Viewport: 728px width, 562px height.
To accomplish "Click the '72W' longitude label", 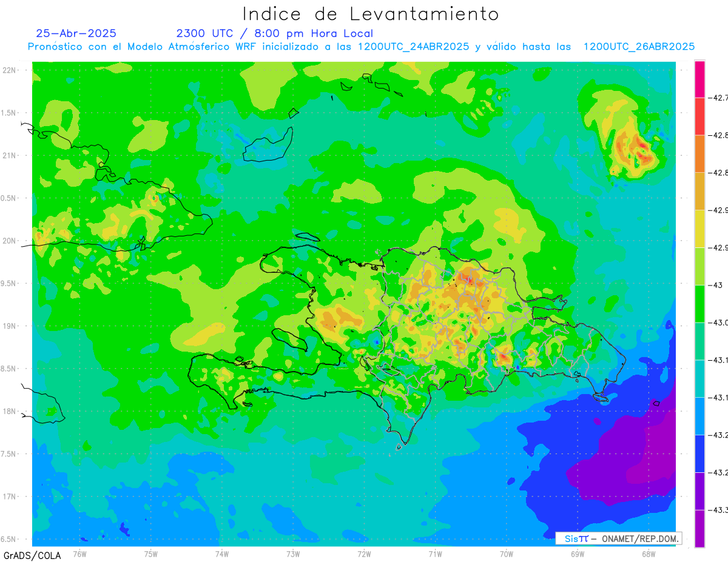I will click(364, 554).
